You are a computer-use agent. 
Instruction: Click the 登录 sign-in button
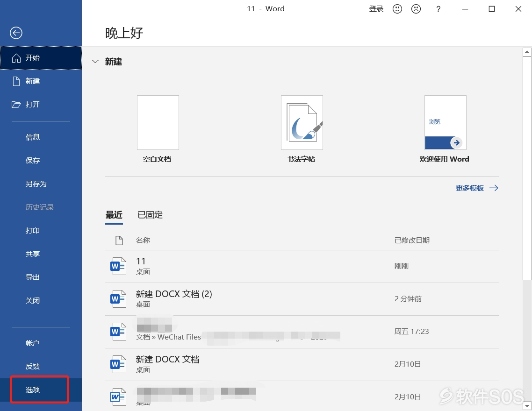coord(376,9)
